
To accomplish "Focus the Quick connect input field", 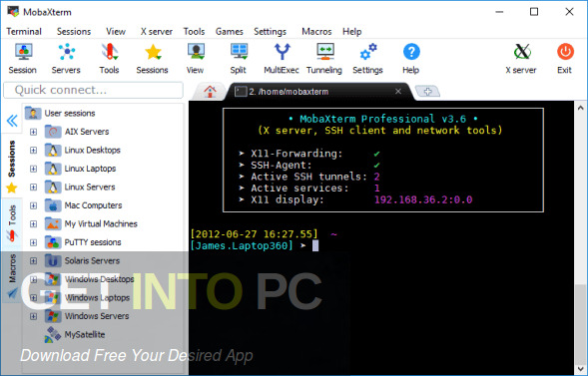I will (x=94, y=90).
